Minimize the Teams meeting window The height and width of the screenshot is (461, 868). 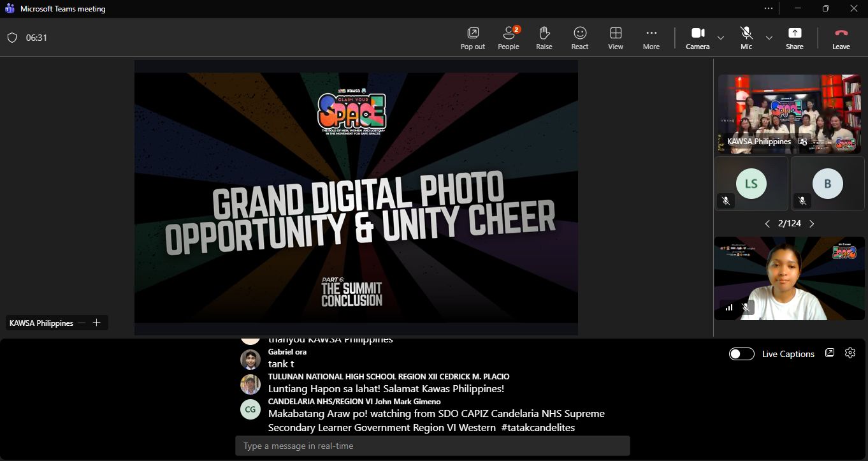(x=797, y=8)
